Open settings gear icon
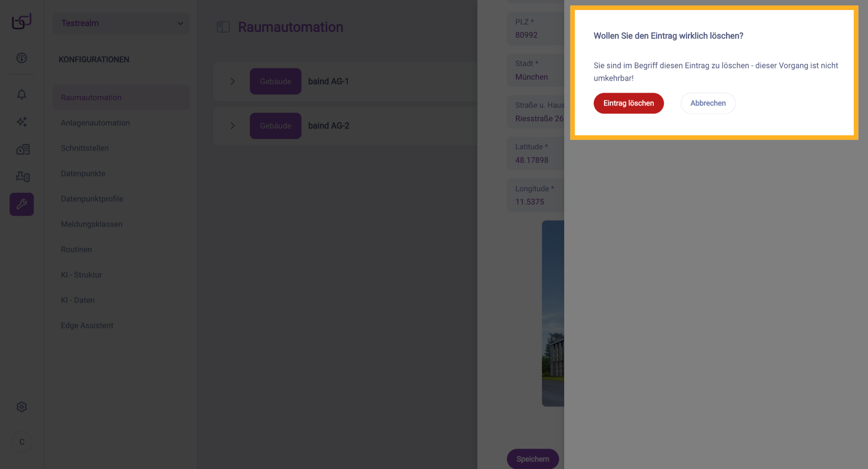Viewport: 868px width, 469px height. (22, 407)
